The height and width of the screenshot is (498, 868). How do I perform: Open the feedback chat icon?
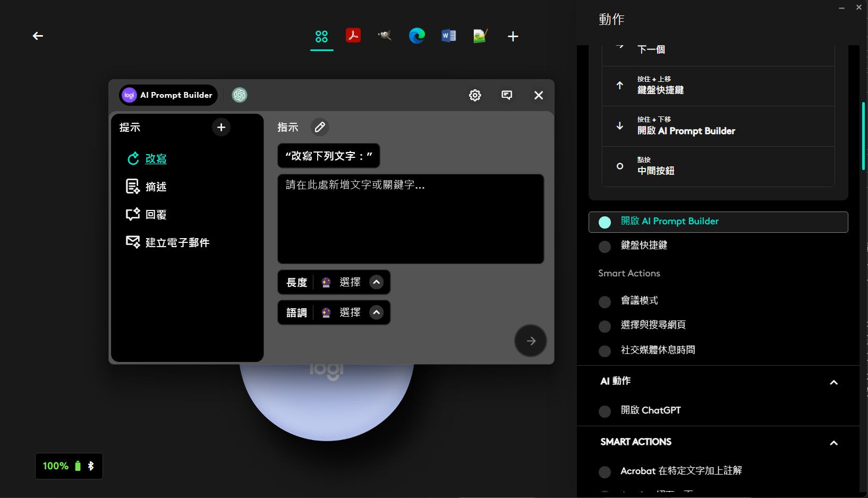tap(507, 95)
